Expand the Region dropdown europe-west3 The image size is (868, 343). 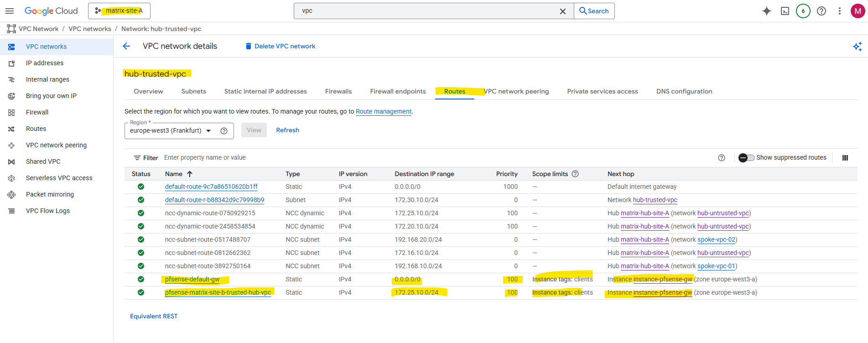pos(208,131)
